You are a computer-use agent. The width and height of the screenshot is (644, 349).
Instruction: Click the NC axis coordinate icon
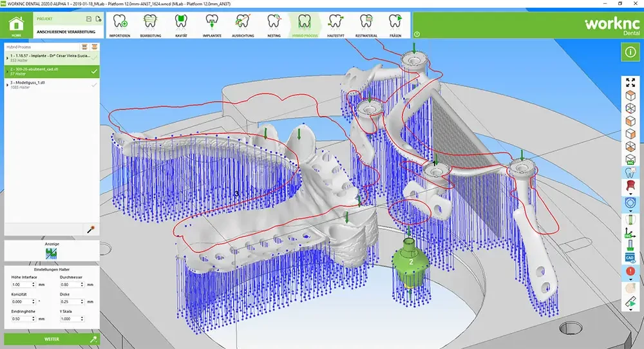tap(630, 233)
